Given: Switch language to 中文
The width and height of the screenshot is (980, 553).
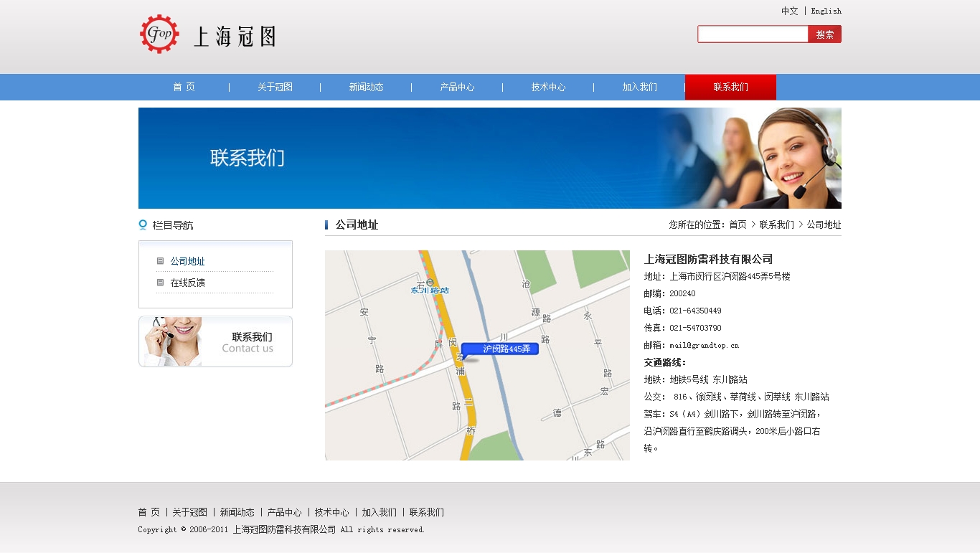Looking at the screenshot, I should [x=789, y=11].
